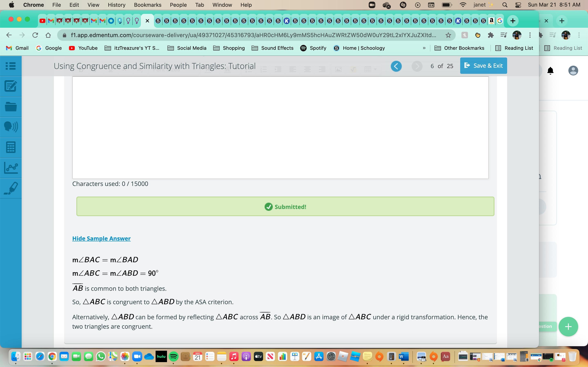Open Spotify from the Dock

(x=174, y=357)
